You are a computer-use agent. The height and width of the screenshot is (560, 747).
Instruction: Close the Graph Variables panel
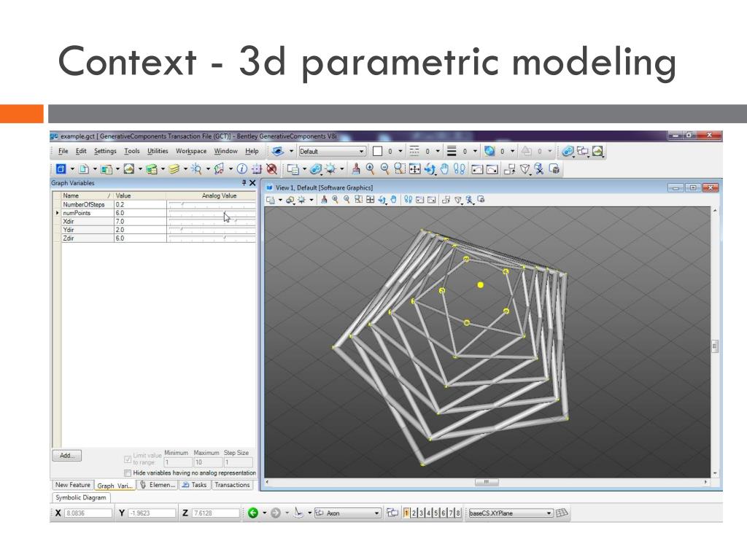[252, 183]
